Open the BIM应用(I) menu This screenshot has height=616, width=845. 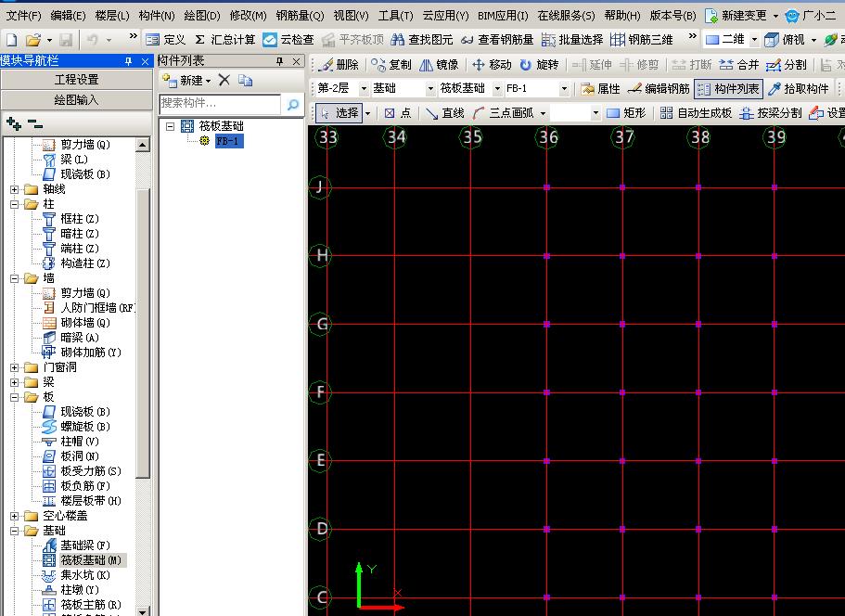point(503,16)
